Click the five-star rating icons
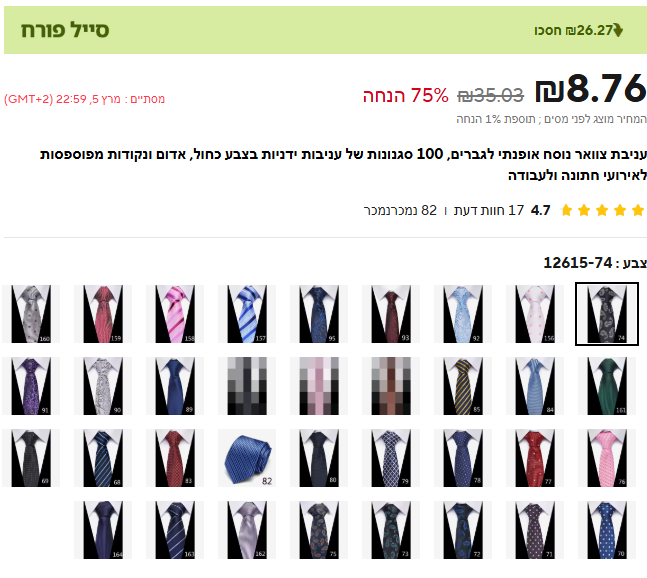Image resolution: width=647 pixels, height=578 pixels. pos(602,210)
